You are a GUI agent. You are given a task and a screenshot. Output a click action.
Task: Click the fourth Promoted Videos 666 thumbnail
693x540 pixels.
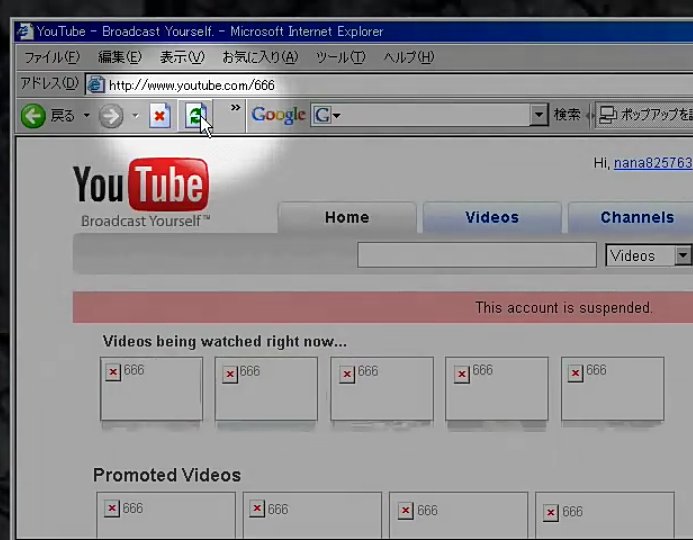605,515
